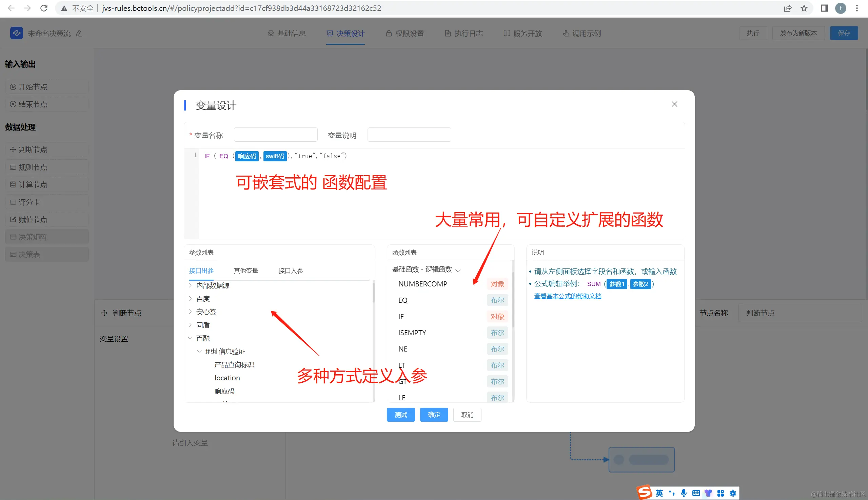Reload the page with refresh icon
Viewport: 868px width, 500px height.
44,8
